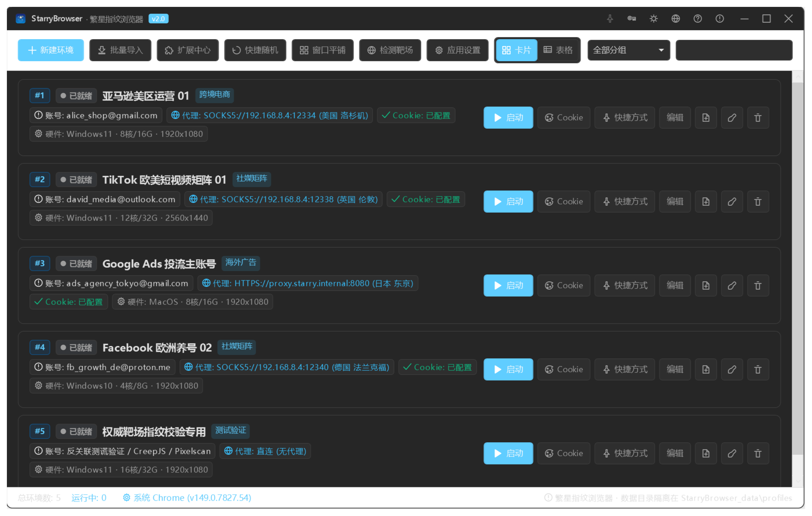This screenshot has width=812, height=516.
Task: Open 检测靶场 detection sites
Action: [390, 50]
